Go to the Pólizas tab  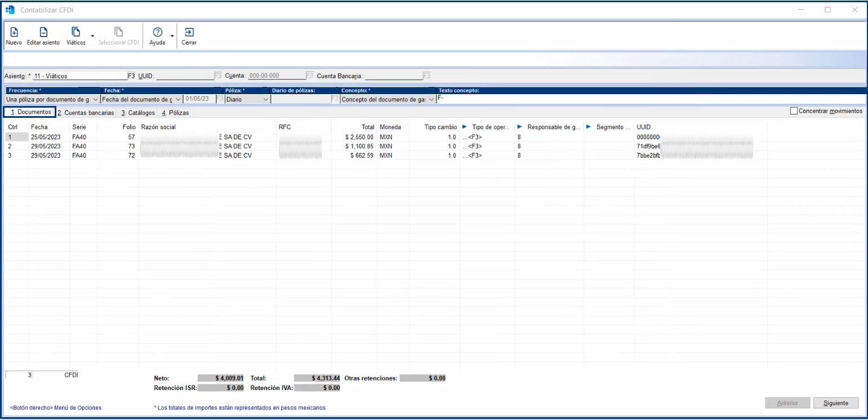tap(175, 113)
